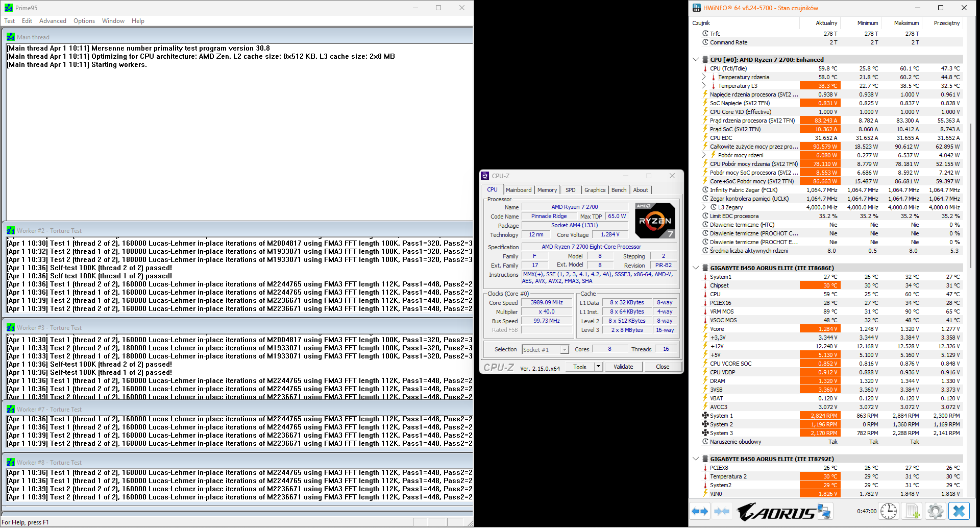
Task: Switch to the Memory tab in CPU-Z
Action: point(547,190)
